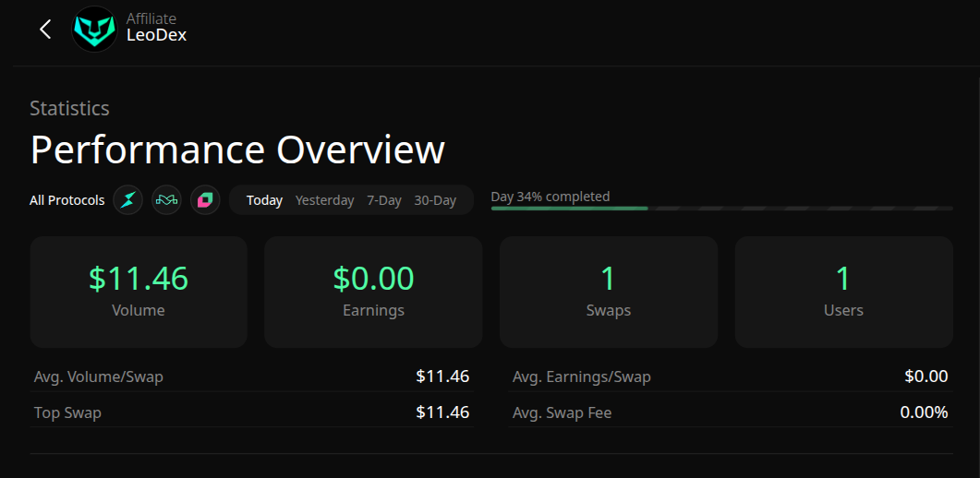The image size is (980, 478).
Task: Select the Users count card
Action: [843, 292]
